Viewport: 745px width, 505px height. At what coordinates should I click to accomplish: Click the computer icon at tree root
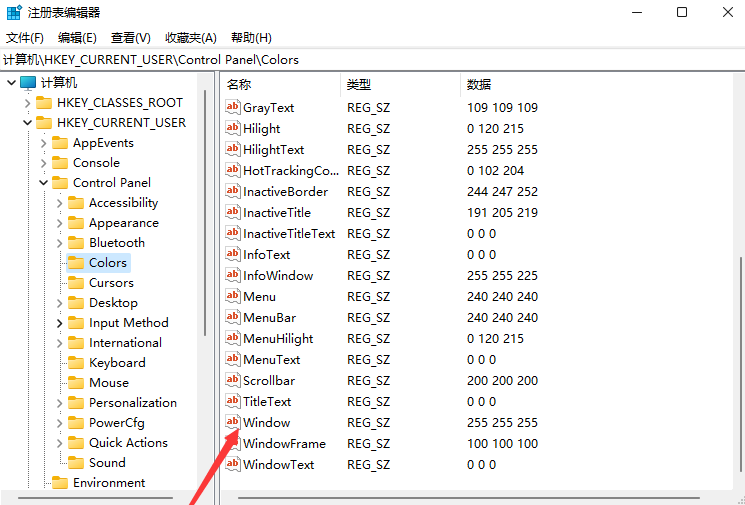point(28,82)
